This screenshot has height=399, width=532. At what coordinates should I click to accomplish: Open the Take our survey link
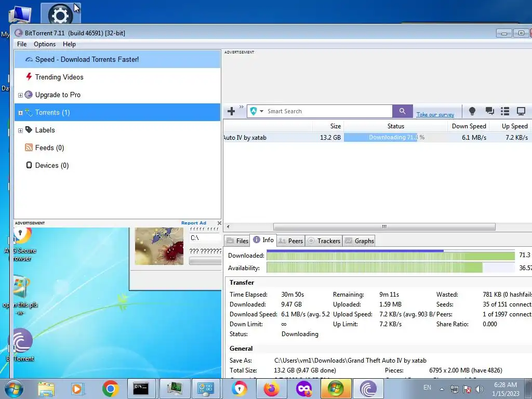[x=435, y=115]
